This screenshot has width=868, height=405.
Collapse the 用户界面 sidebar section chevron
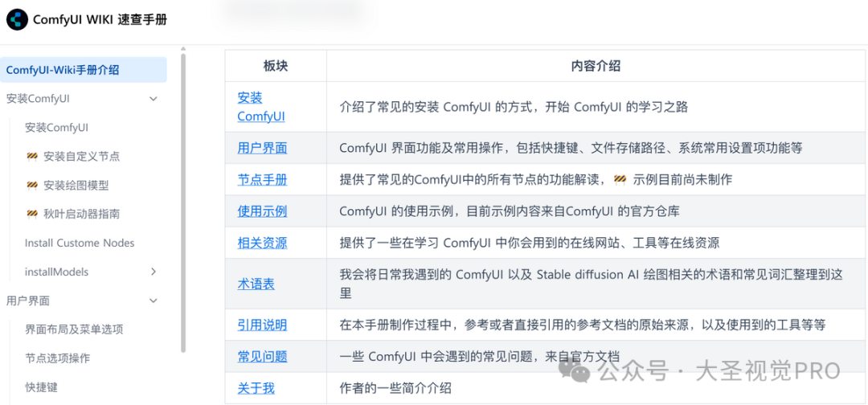(x=154, y=301)
